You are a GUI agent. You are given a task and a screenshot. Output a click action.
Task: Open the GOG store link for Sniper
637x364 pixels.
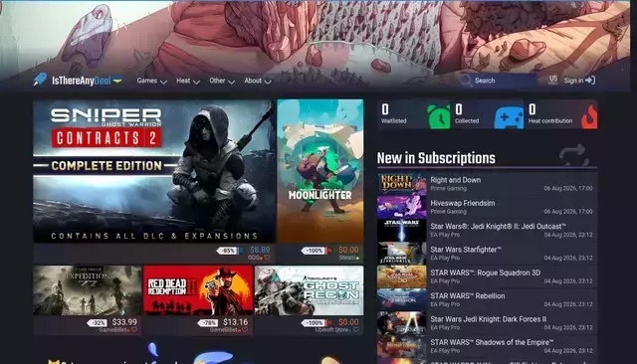(x=254, y=258)
